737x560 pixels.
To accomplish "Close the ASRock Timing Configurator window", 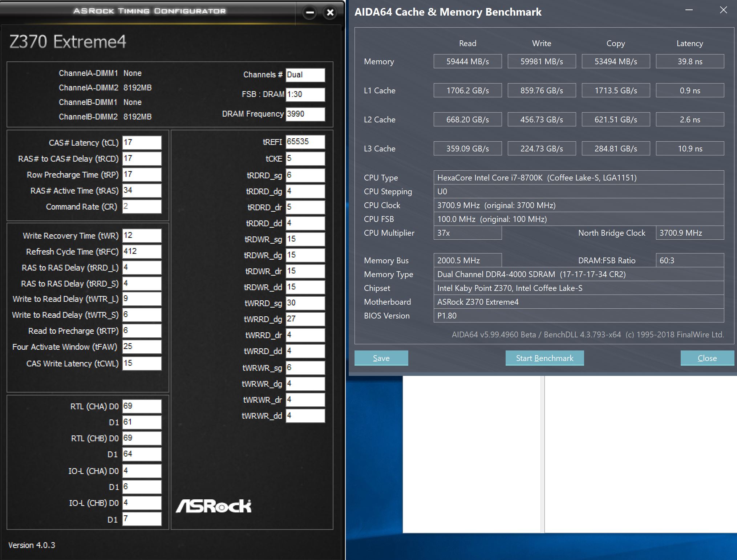I will coord(330,13).
